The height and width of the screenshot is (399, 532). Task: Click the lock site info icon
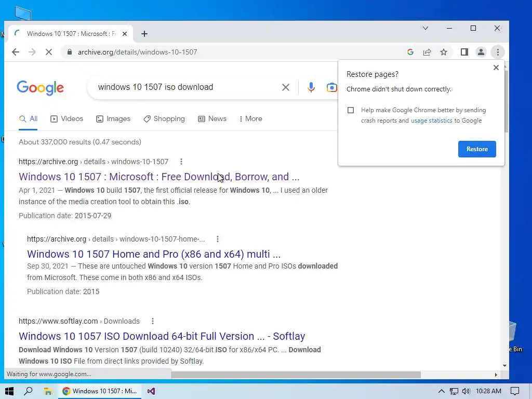(x=70, y=52)
